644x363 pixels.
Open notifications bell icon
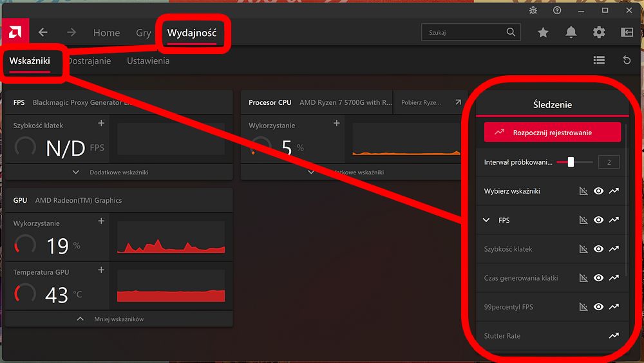pos(571,32)
